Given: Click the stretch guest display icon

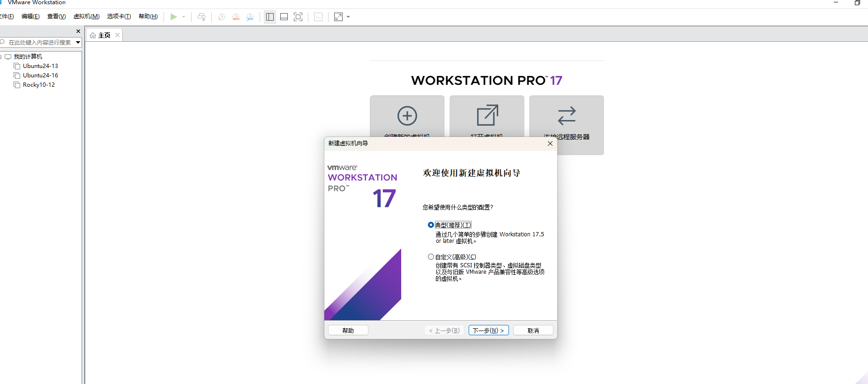Looking at the screenshot, I should coord(338,17).
